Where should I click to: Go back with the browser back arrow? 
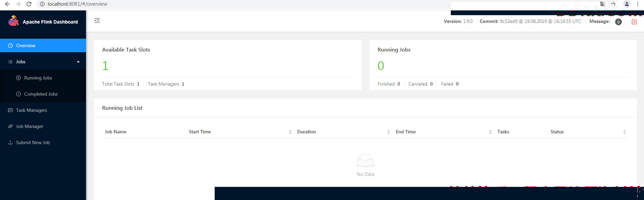point(7,4)
